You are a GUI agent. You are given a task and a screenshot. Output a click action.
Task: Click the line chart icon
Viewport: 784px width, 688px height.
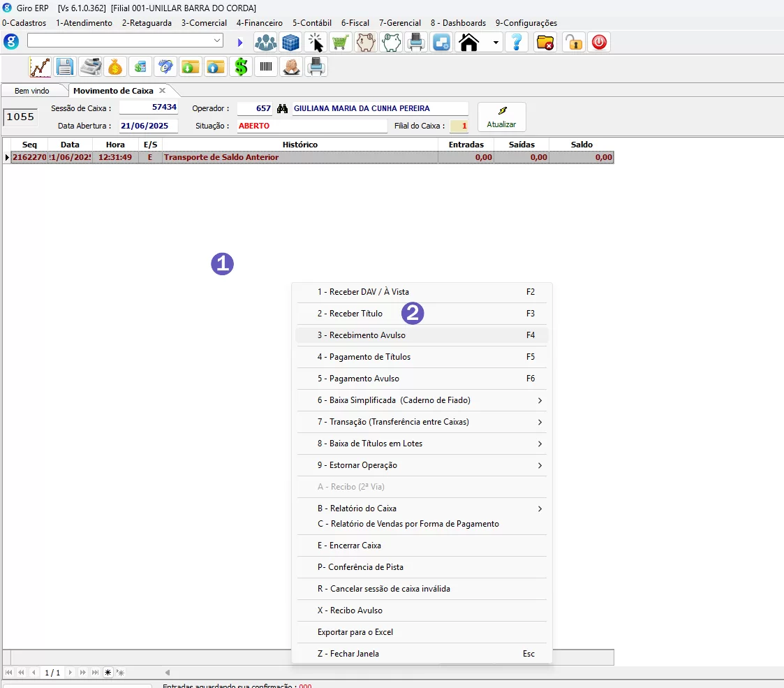tap(40, 67)
